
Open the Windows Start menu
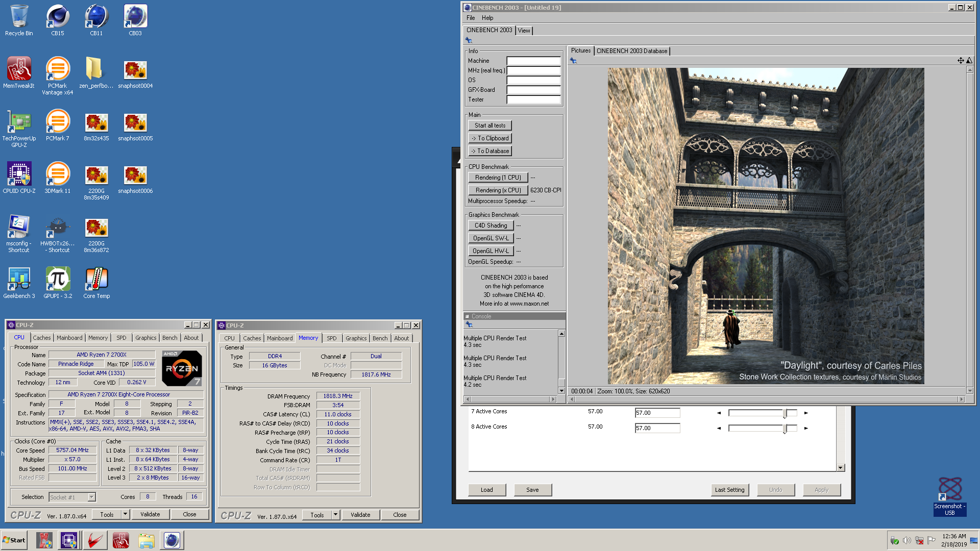14,540
